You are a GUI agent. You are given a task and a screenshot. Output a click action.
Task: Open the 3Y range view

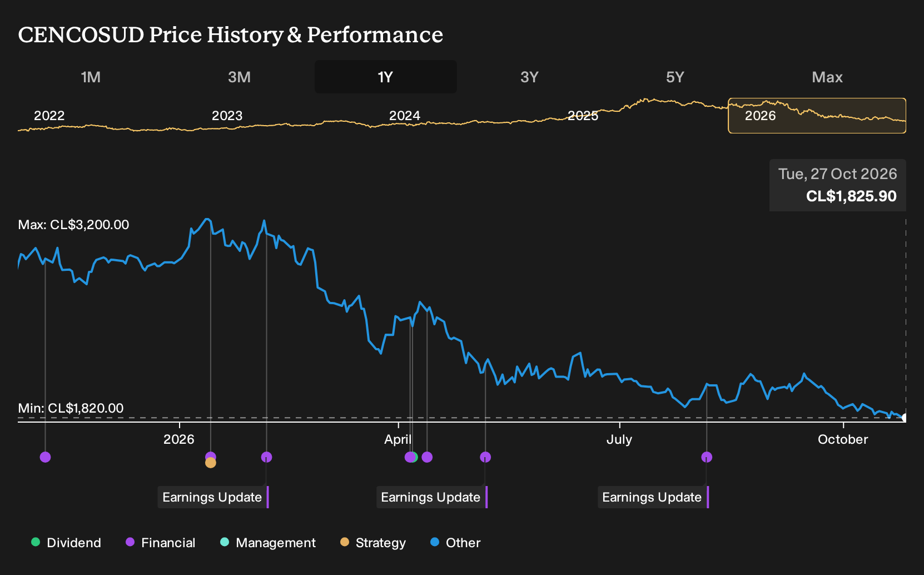click(x=529, y=77)
